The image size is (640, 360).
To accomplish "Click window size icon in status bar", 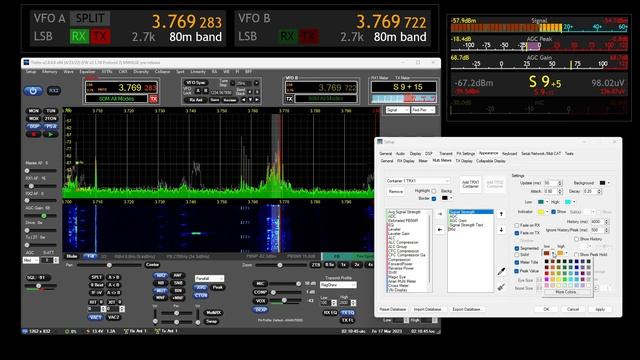I will point(26,331).
